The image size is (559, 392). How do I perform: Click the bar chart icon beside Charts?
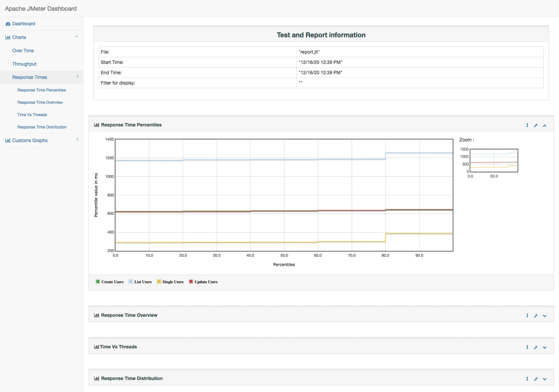(8, 37)
